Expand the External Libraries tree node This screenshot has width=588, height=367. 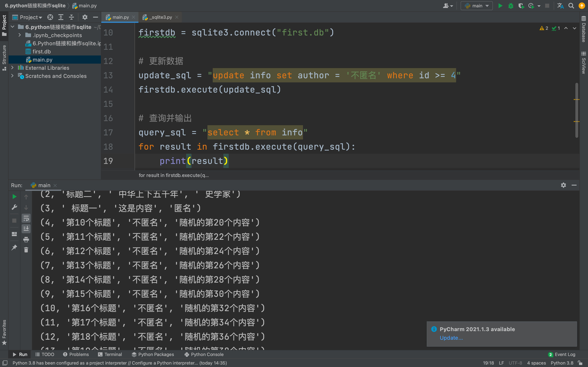click(x=12, y=68)
